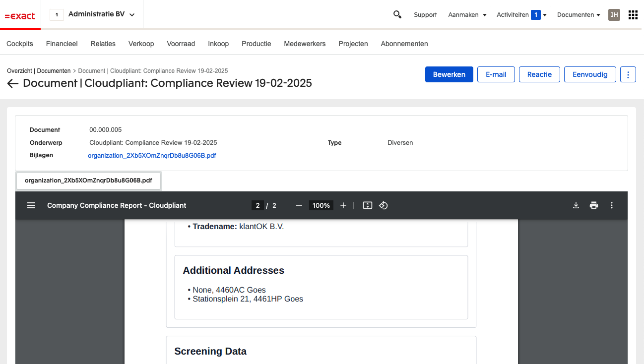Open the search magnifier icon
This screenshot has width=644, height=364.
coord(397,14)
